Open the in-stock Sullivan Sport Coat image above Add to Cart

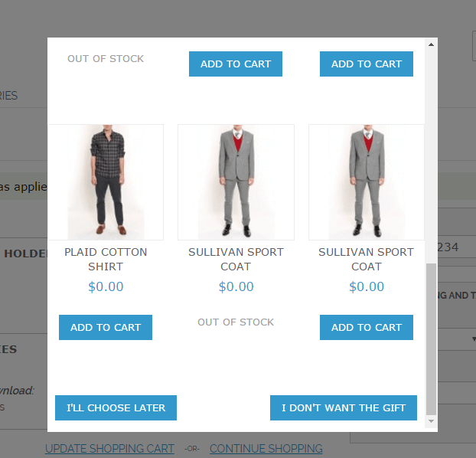(366, 182)
